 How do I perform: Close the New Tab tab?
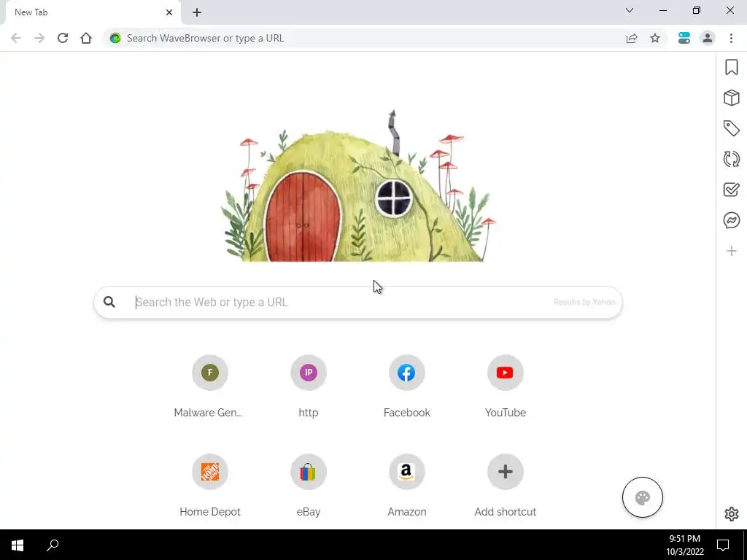coord(169,12)
